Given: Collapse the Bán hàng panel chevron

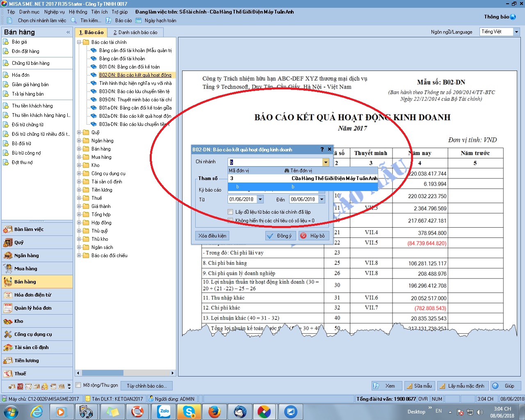Looking at the screenshot, I should 68,32.
